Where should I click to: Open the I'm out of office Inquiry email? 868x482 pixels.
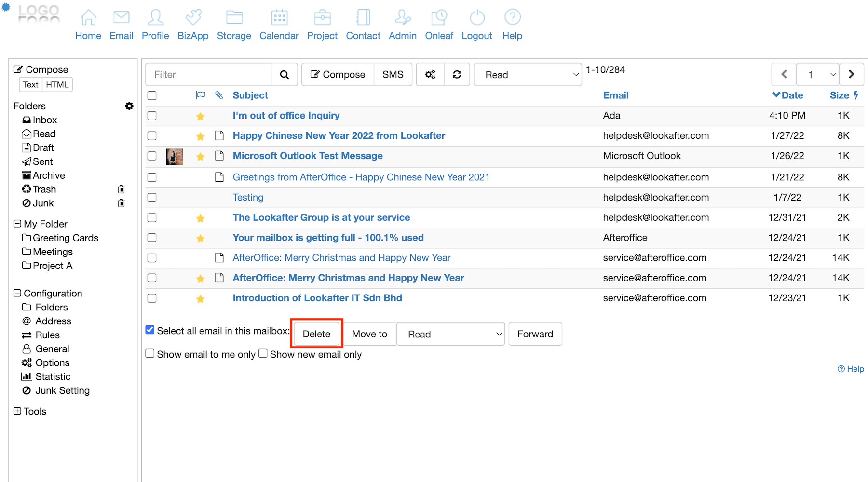pyautogui.click(x=286, y=116)
